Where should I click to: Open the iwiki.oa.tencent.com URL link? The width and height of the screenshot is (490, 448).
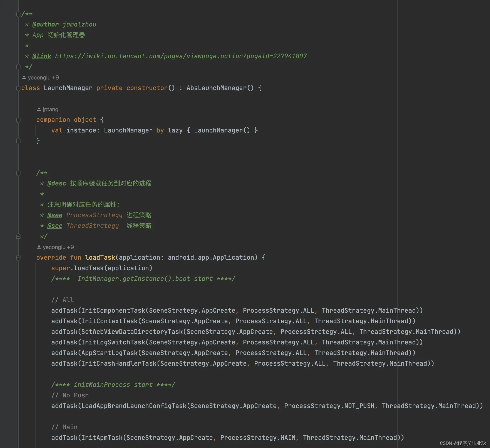(x=181, y=56)
